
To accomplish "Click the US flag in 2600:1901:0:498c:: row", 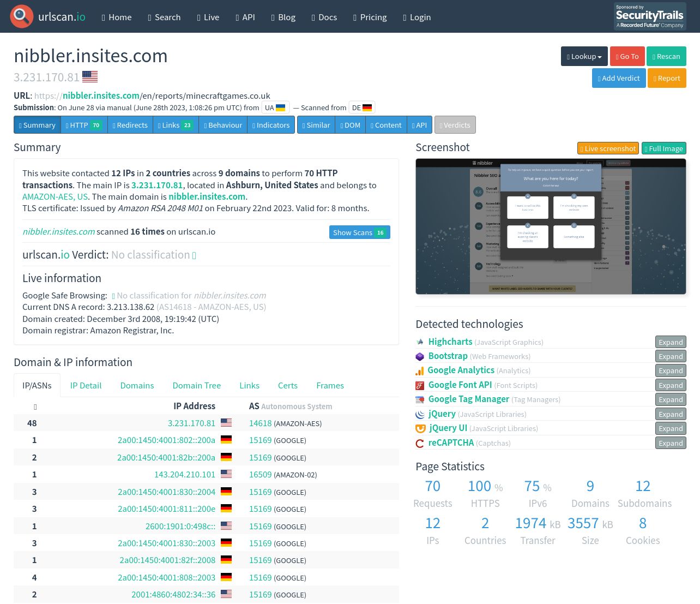I will [226, 526].
